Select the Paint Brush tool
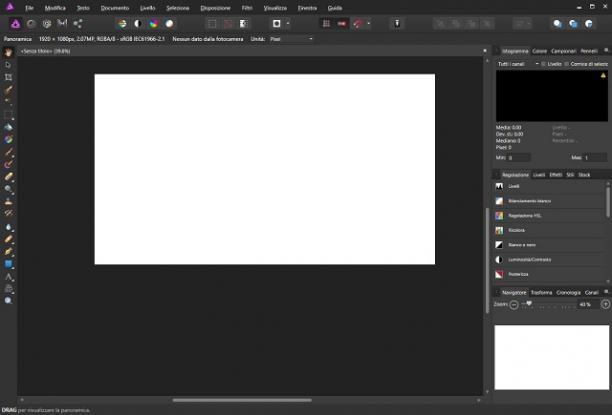This screenshot has width=612, height=415. point(8,152)
